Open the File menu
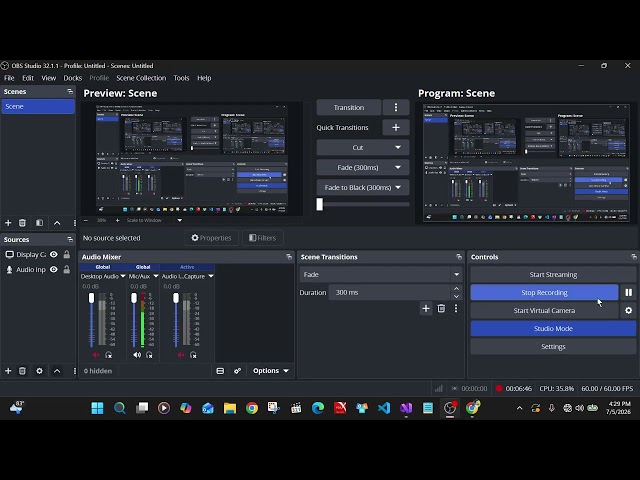Image resolution: width=640 pixels, height=480 pixels. 9,78
